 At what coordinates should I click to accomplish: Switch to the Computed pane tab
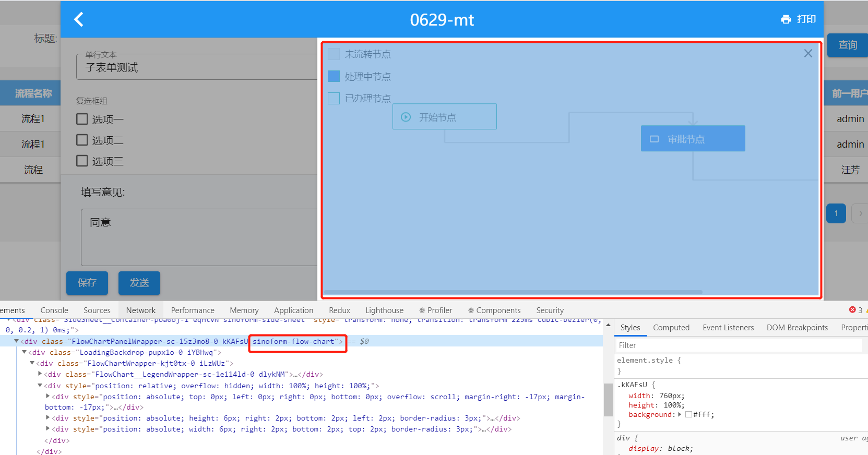671,328
